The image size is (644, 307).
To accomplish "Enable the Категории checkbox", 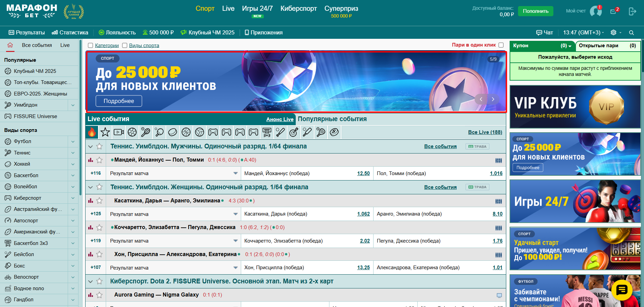I will (x=90, y=46).
